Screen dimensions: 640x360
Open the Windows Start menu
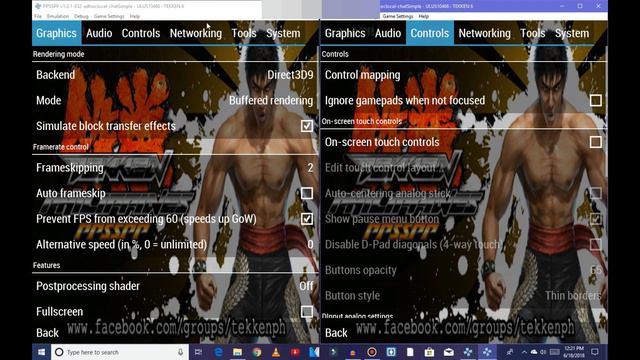click(x=41, y=352)
